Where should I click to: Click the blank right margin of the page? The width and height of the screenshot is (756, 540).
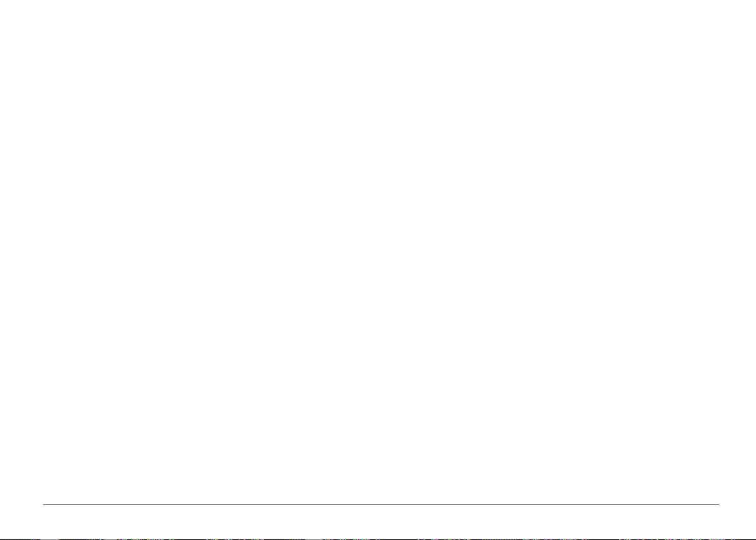click(x=738, y=251)
